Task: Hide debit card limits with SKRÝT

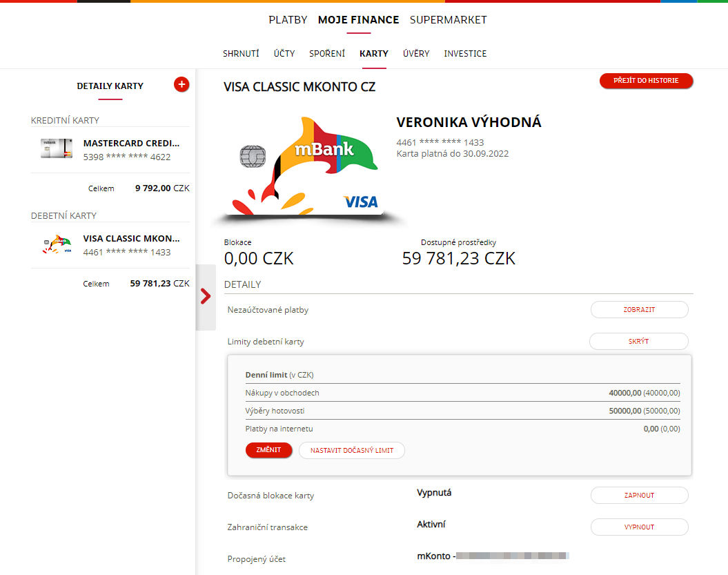Action: coord(638,342)
